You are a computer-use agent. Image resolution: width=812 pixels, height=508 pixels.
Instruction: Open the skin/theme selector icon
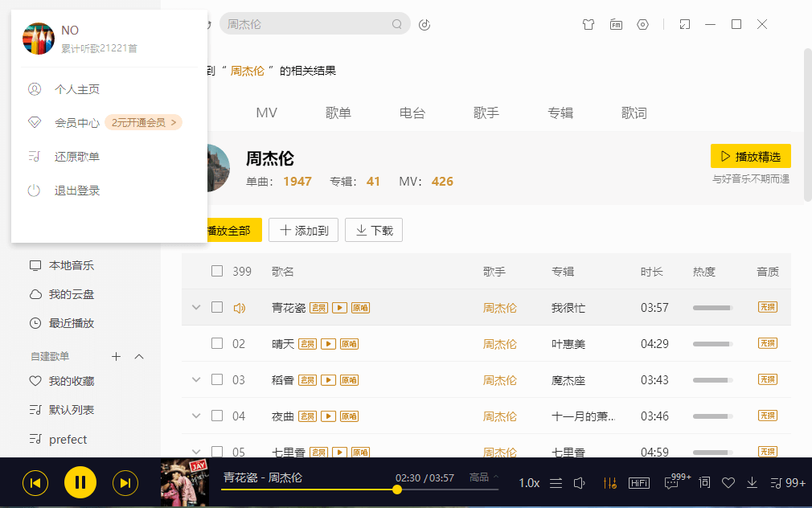click(x=588, y=24)
